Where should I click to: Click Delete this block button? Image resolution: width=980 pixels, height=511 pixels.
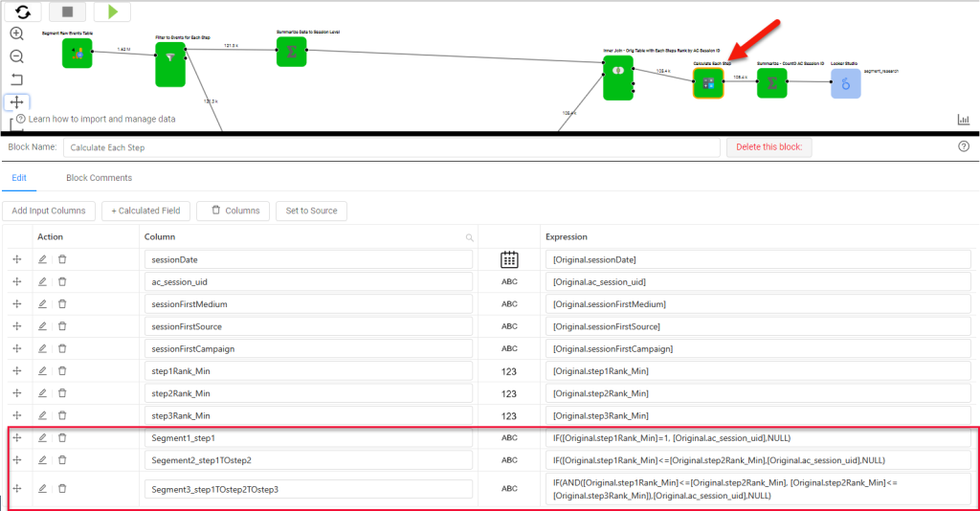click(768, 146)
